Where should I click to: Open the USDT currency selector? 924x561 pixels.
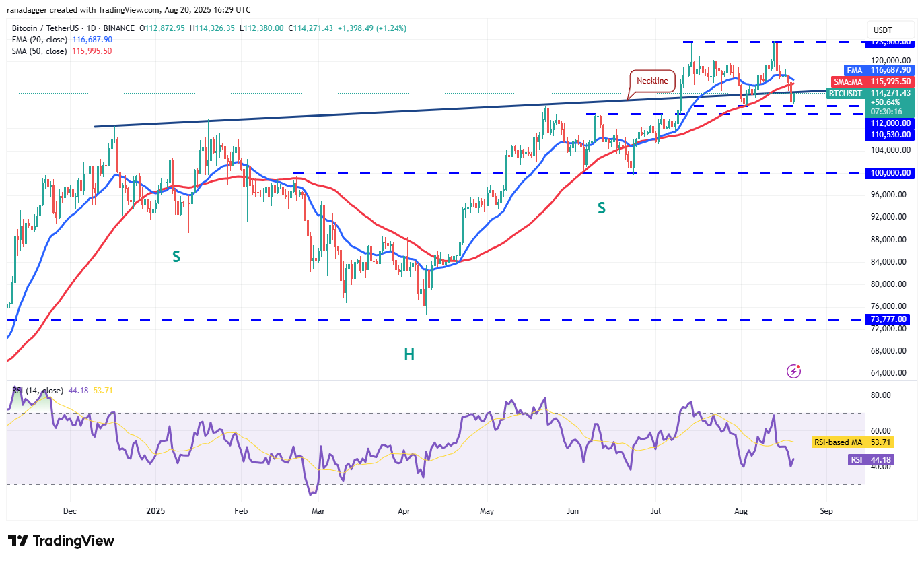tap(883, 30)
